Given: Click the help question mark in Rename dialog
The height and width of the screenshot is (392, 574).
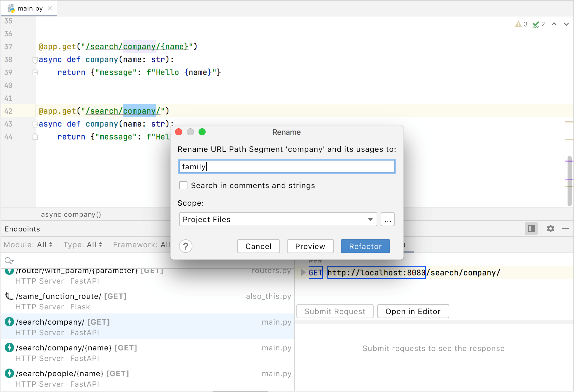Looking at the screenshot, I should pos(185,246).
